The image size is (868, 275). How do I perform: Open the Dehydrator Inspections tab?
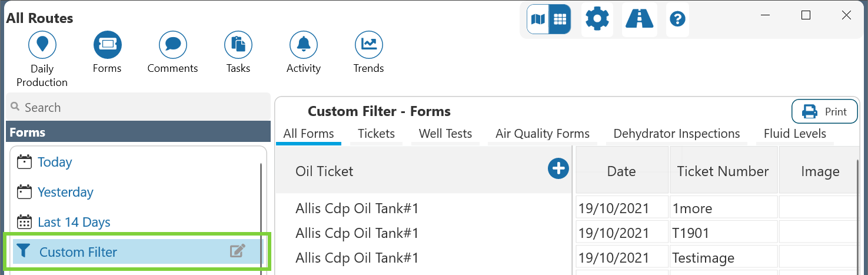click(x=676, y=134)
